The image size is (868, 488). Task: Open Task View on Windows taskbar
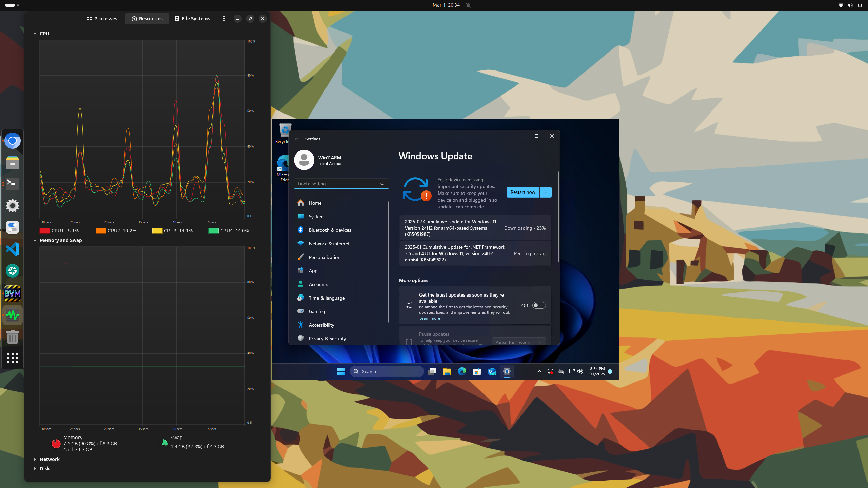coord(432,371)
